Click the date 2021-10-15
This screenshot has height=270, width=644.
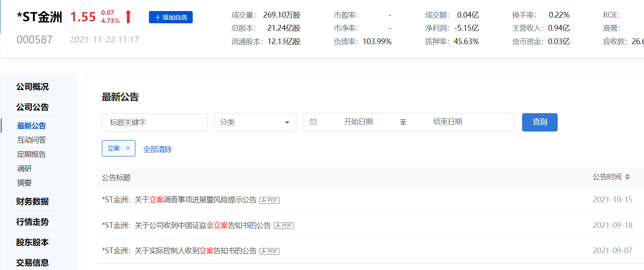point(612,200)
